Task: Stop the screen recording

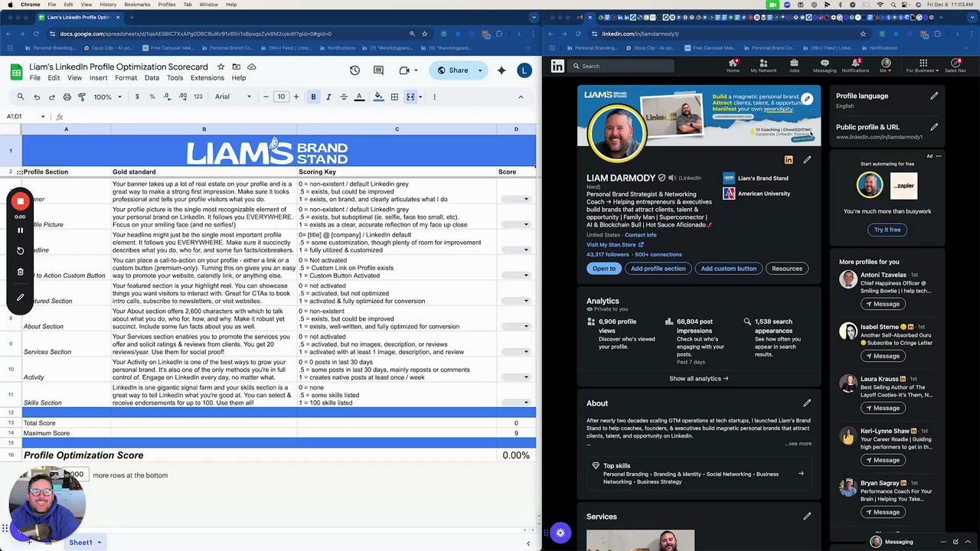Action: point(21,201)
